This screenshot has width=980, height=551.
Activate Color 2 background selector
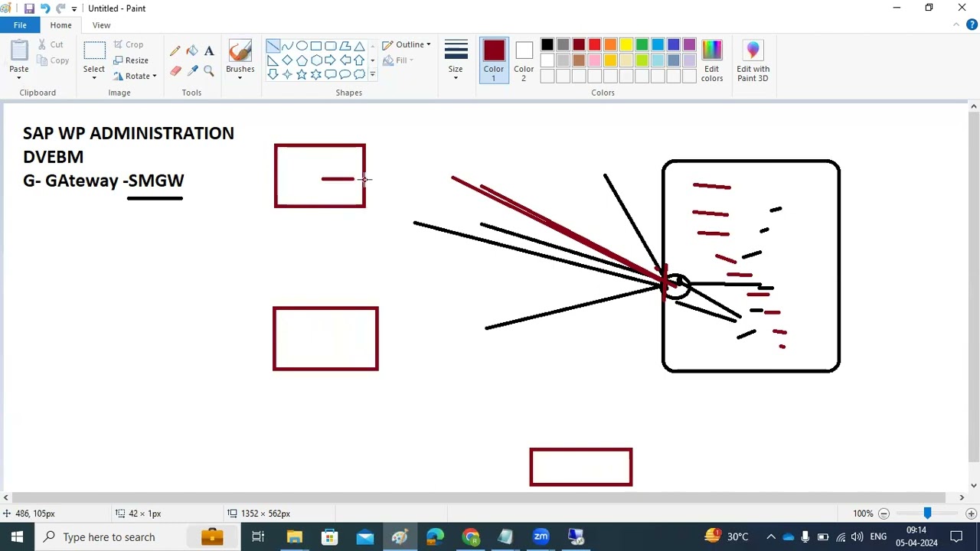(524, 60)
